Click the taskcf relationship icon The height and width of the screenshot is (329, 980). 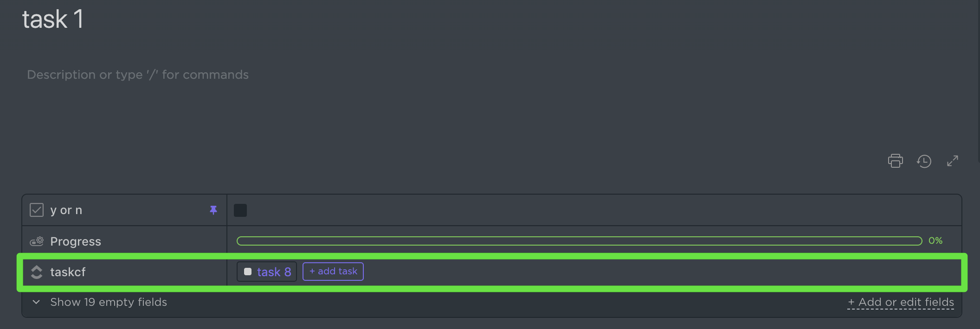(x=37, y=272)
